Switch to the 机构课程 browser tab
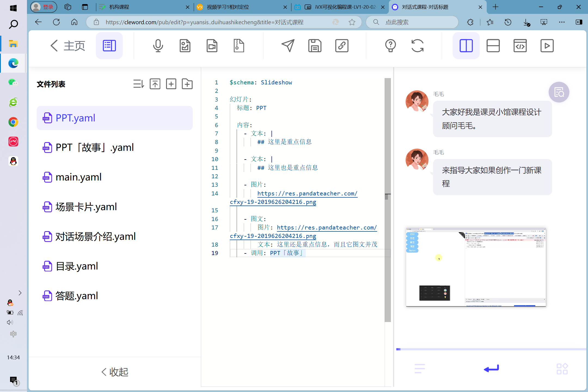Screen dimensions: 588x392 [145, 7]
